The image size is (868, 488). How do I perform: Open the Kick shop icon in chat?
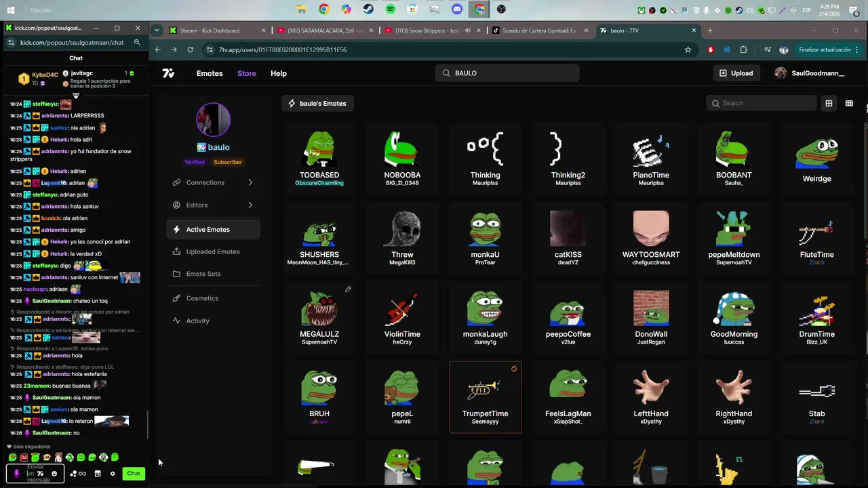point(97,474)
